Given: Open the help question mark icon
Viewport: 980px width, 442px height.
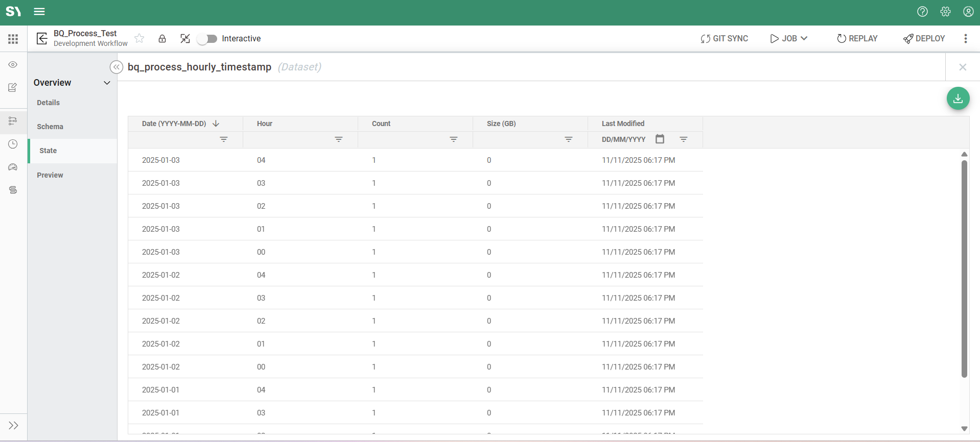Looking at the screenshot, I should coord(922,12).
